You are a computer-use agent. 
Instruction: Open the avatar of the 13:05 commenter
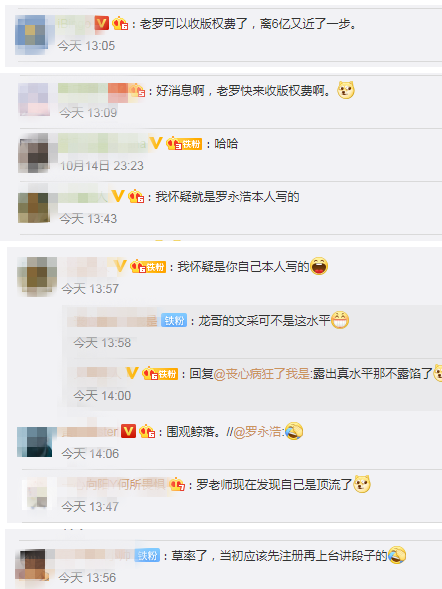point(32,35)
